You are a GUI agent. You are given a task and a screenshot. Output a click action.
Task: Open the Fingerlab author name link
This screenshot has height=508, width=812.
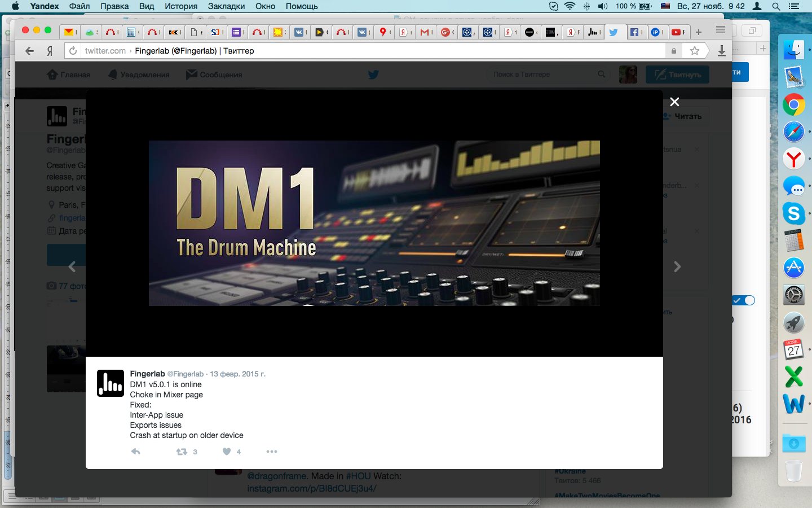[147, 374]
